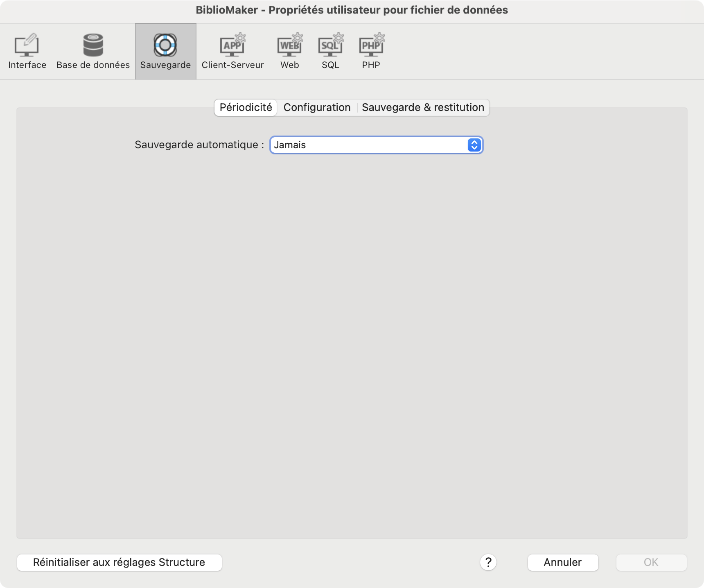Switch to the Périodicité tab
The width and height of the screenshot is (704, 588).
246,108
